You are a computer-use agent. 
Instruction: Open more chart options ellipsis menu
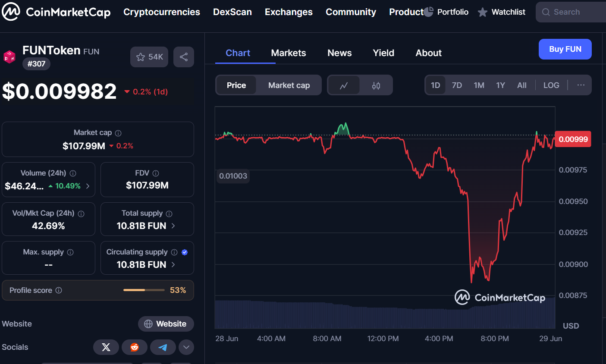(581, 85)
